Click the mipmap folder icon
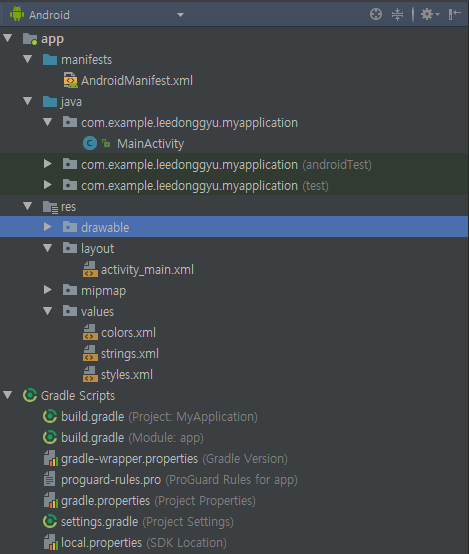This screenshot has height=554, width=469. tap(70, 290)
